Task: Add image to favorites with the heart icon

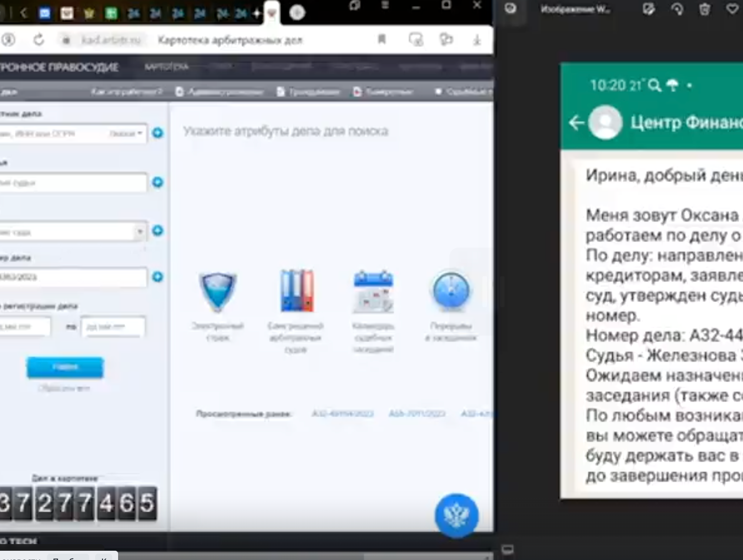Action: pyautogui.click(x=732, y=9)
